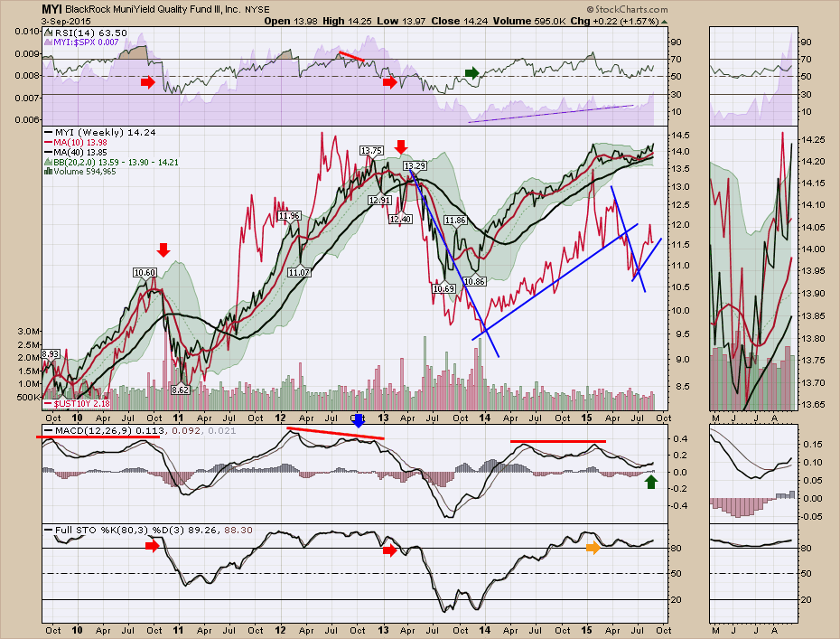
Task: Click the MYI ticker symbol title
Action: tap(52, 9)
